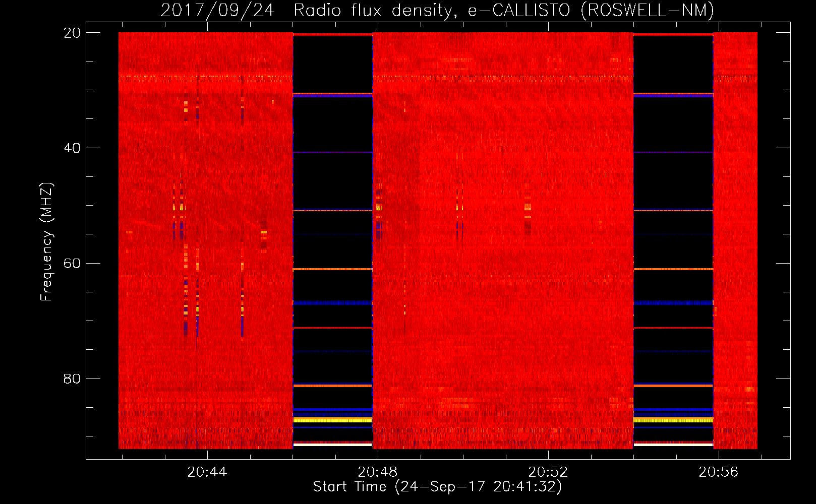
Task: Click 'e-CALLISTO' in the plot title
Action: [519, 10]
